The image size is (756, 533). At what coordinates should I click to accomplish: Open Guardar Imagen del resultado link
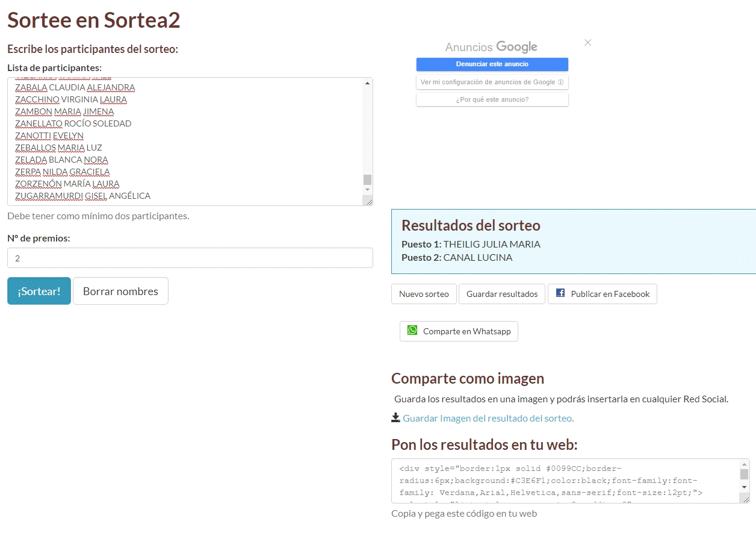point(489,417)
